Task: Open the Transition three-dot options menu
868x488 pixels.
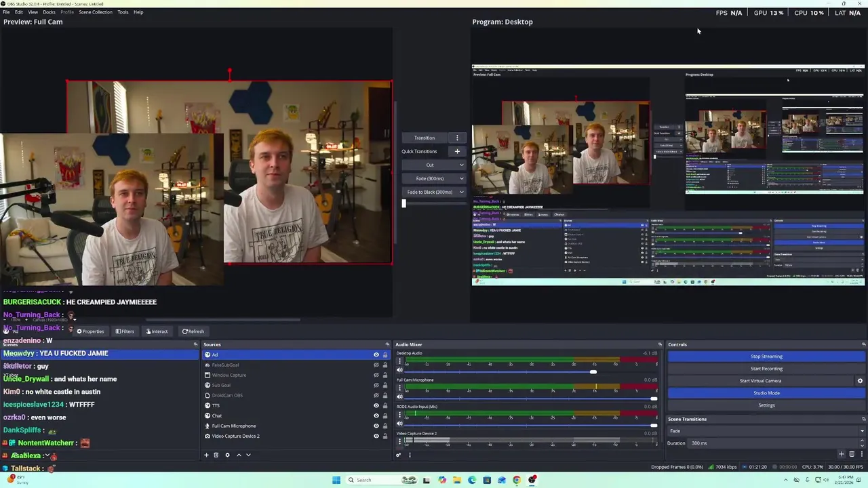Action: pos(457,138)
